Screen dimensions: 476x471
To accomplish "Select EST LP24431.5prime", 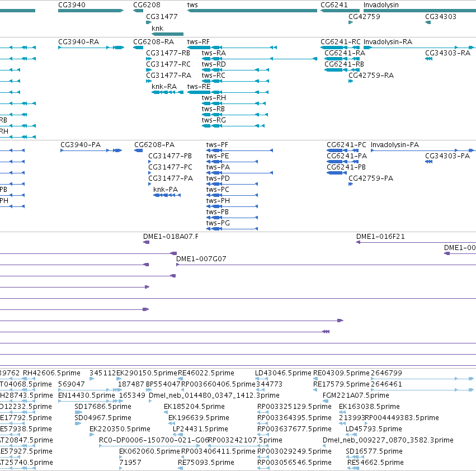I will (x=200, y=429).
